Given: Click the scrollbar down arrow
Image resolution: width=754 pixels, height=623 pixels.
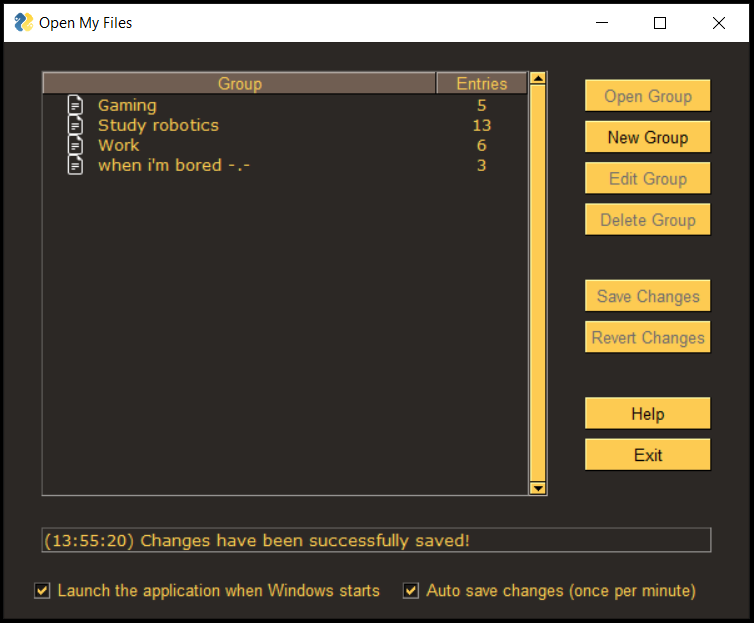Looking at the screenshot, I should 538,488.
